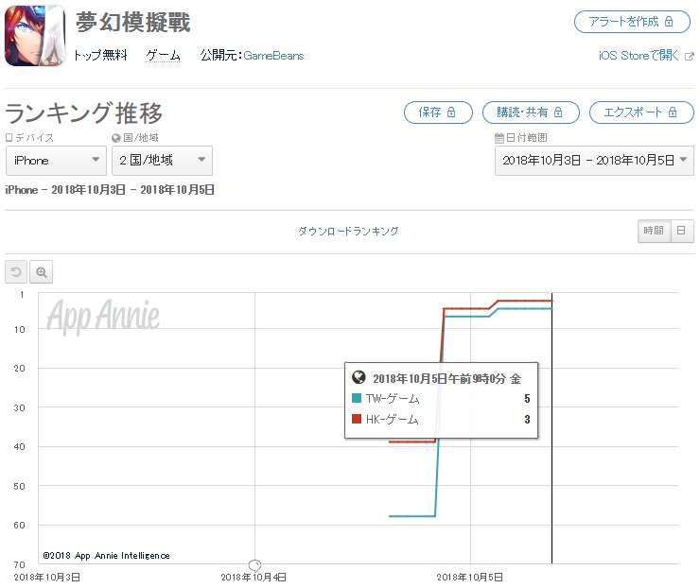Switch chart granularity to 日 view
The width and height of the screenshot is (700, 588).
[x=682, y=231]
